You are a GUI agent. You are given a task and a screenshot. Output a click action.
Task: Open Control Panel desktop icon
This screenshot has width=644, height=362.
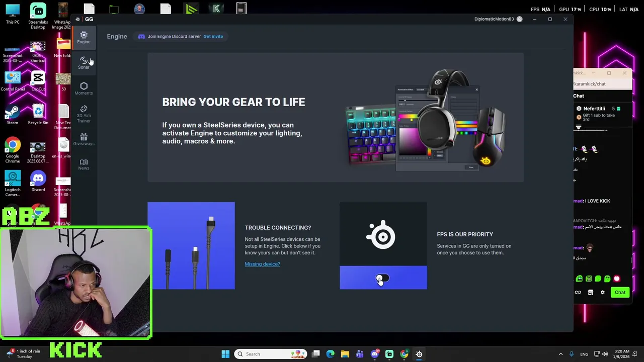pos(13,81)
